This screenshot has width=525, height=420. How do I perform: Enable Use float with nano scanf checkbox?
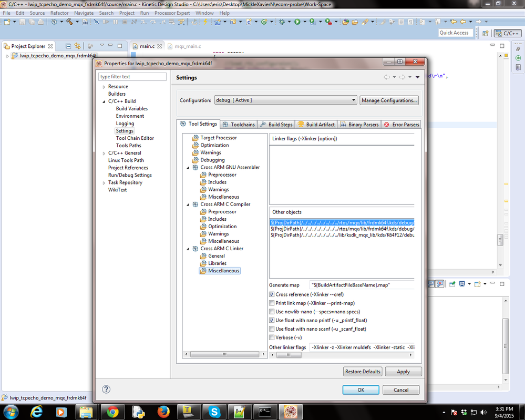(272, 329)
